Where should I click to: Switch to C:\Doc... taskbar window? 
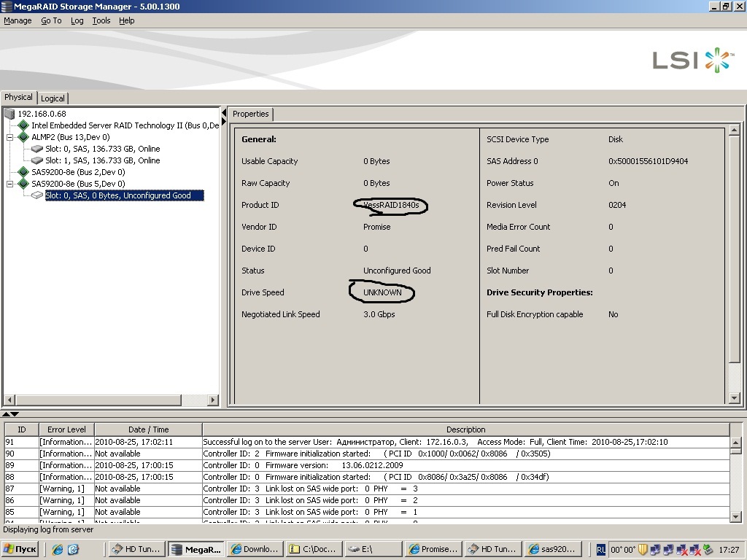tap(314, 549)
